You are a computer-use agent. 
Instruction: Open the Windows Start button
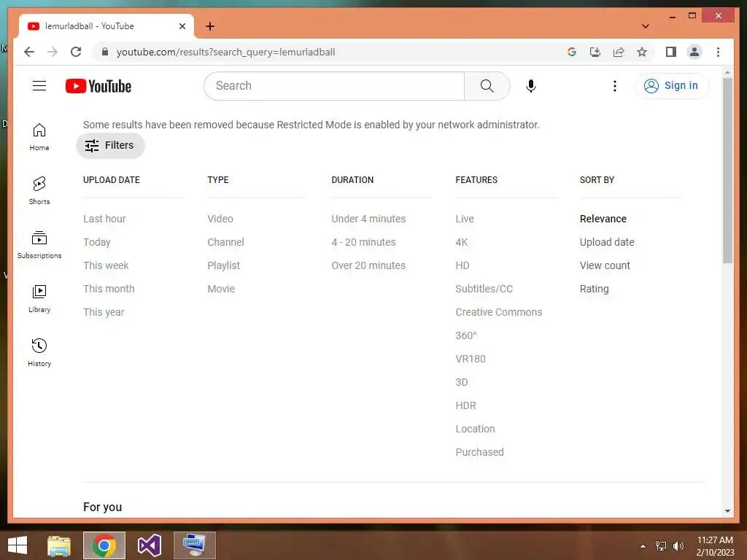pyautogui.click(x=18, y=545)
